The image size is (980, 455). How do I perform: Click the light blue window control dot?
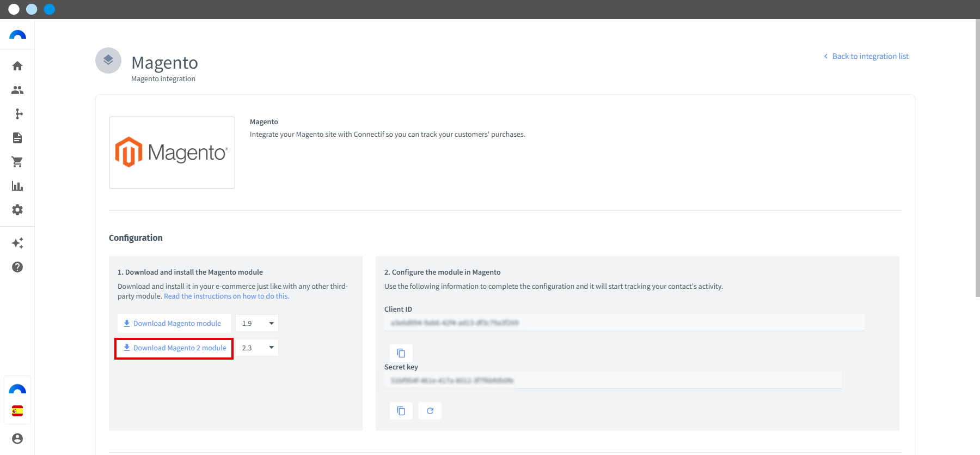(32, 9)
